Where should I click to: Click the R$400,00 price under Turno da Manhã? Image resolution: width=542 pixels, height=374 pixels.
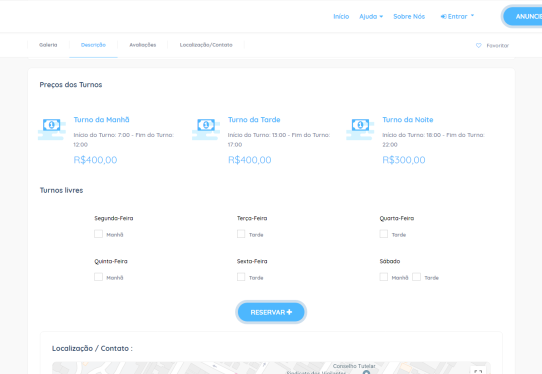point(95,160)
